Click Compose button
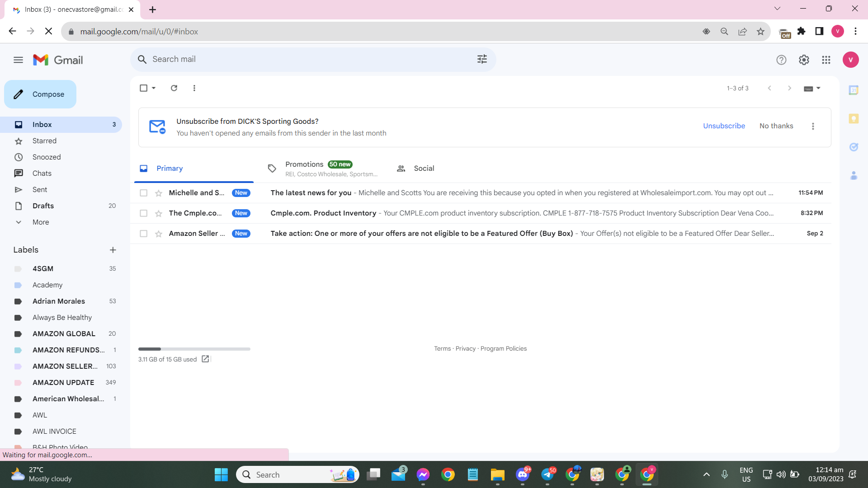Viewport: 868px width, 488px height. point(40,94)
